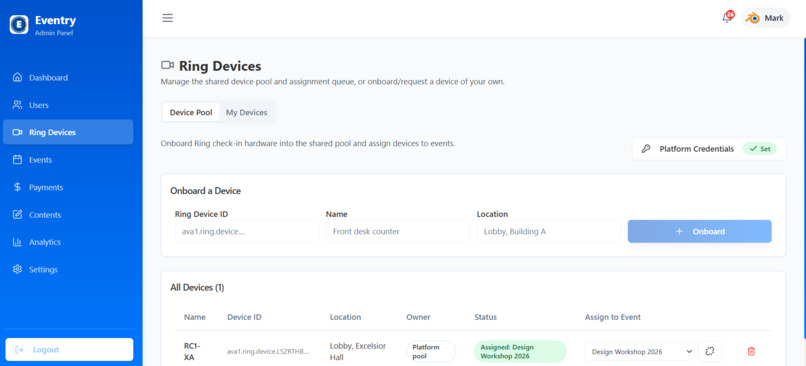Open the Mark user profile menu
The image size is (806, 366).
coord(765,18)
